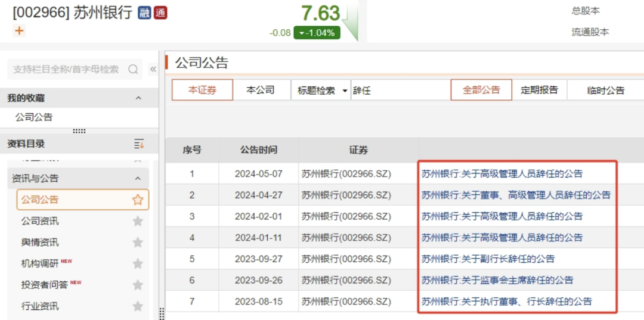
Task: Switch to 全部公告 filter
Action: pyautogui.click(x=481, y=90)
